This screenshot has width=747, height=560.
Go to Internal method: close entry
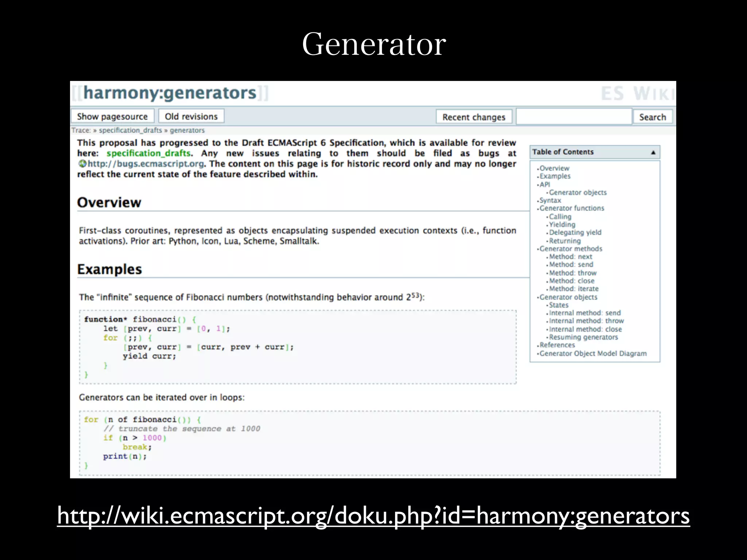(585, 329)
